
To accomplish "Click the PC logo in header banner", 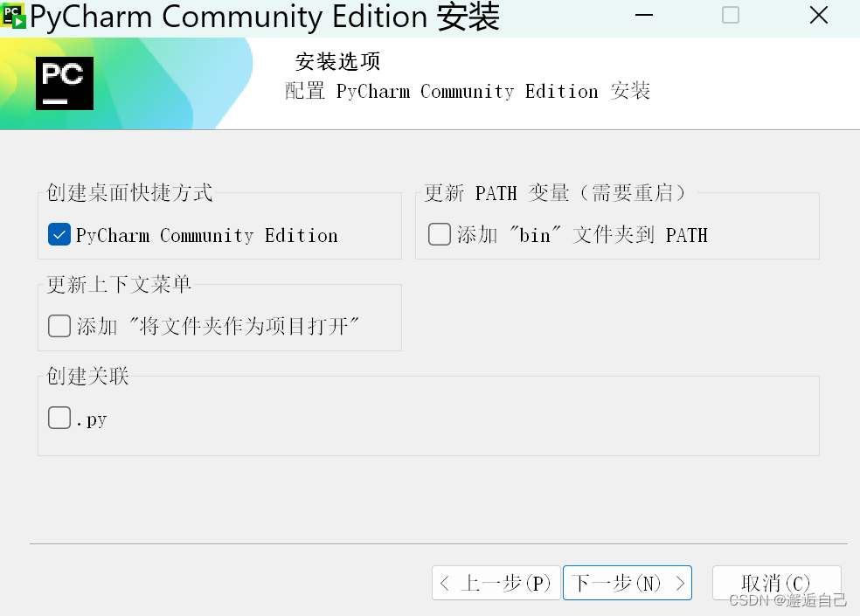I will [65, 83].
